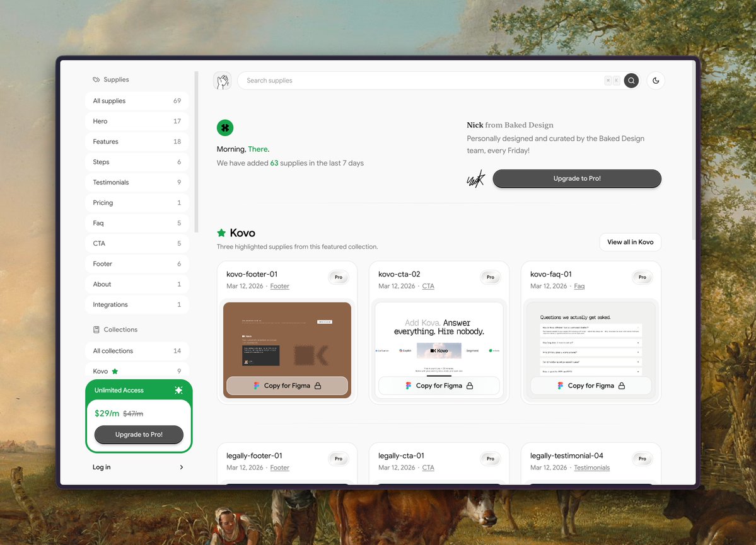756x545 pixels.
Task: Open All collections
Action: point(137,351)
